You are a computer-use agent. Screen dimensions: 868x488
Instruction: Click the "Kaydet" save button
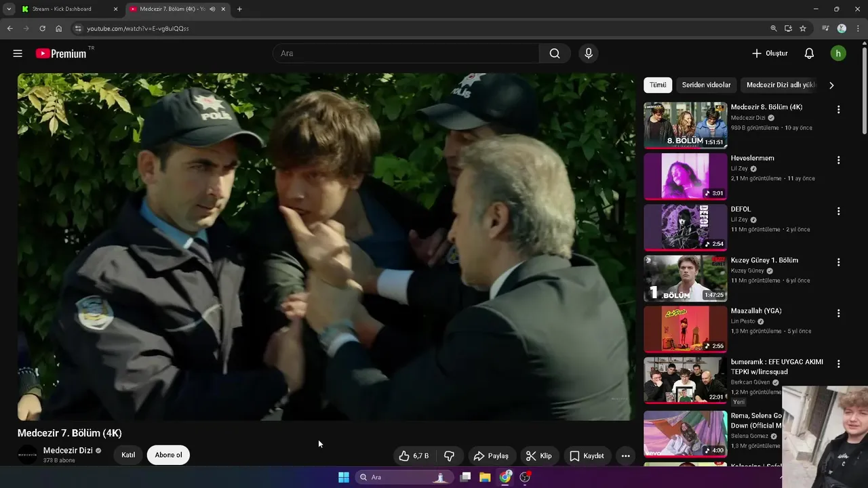tap(587, 455)
